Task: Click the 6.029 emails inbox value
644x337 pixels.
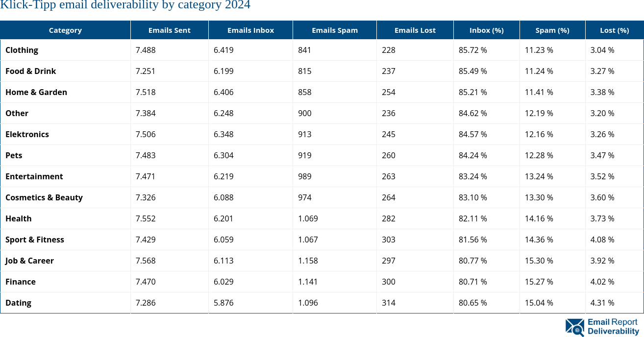Action: (x=223, y=282)
